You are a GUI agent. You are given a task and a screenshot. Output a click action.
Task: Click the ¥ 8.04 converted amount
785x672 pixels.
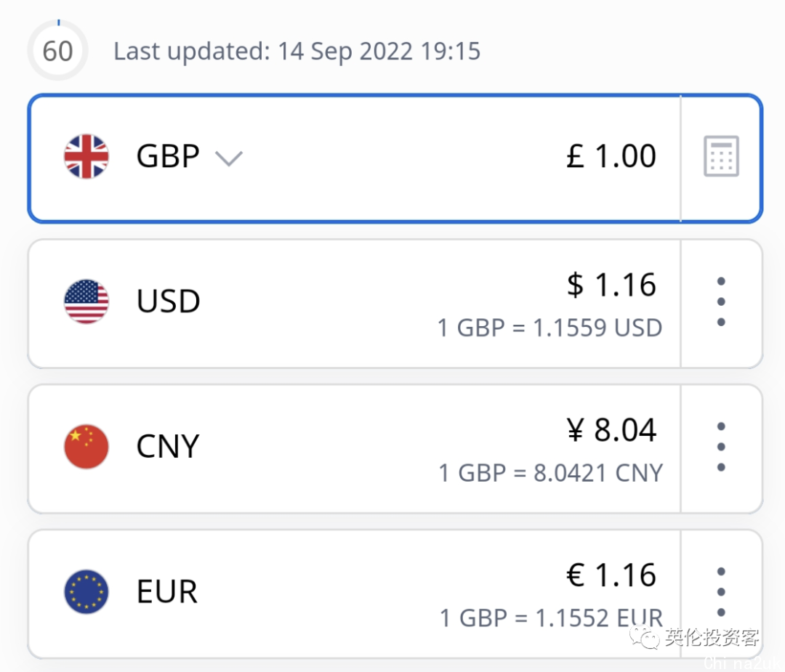[x=611, y=430]
